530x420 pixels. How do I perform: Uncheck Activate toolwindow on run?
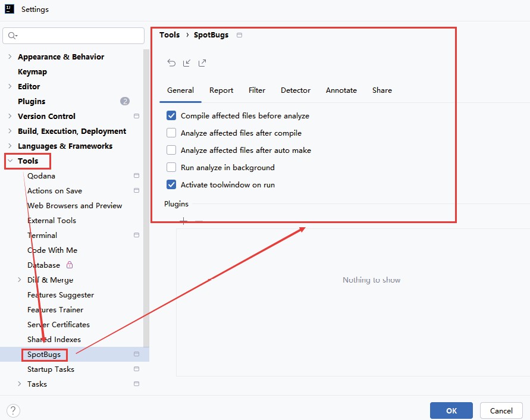click(171, 184)
